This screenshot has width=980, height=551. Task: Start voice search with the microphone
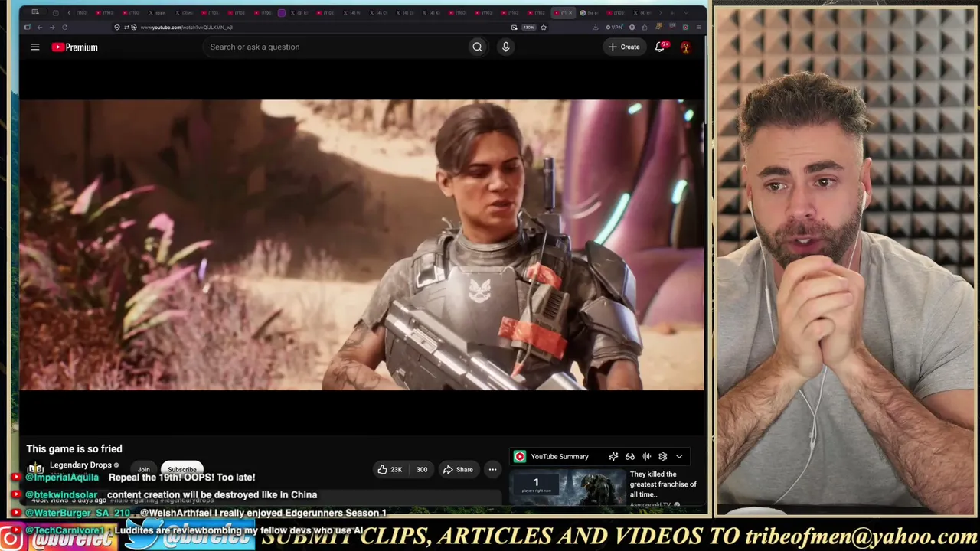coord(505,47)
